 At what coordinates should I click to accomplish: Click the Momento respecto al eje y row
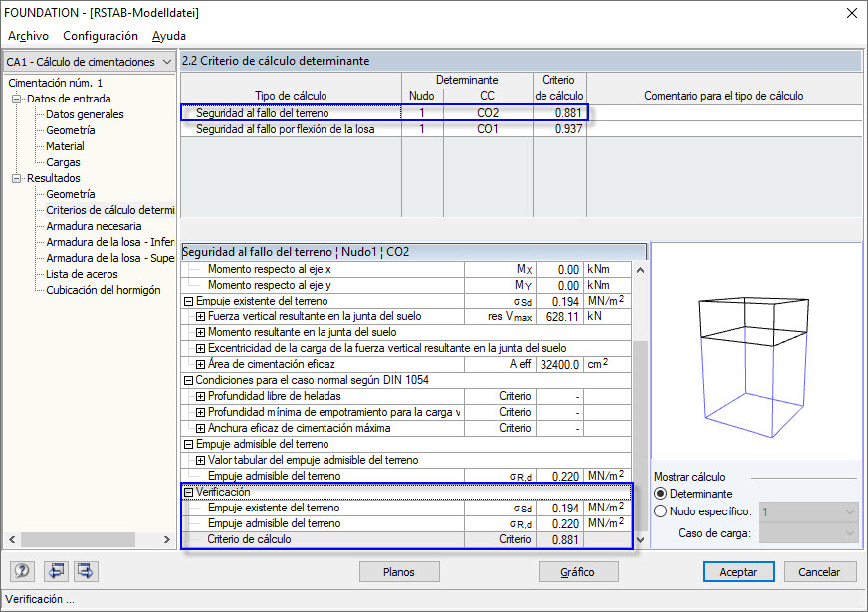(x=406, y=285)
